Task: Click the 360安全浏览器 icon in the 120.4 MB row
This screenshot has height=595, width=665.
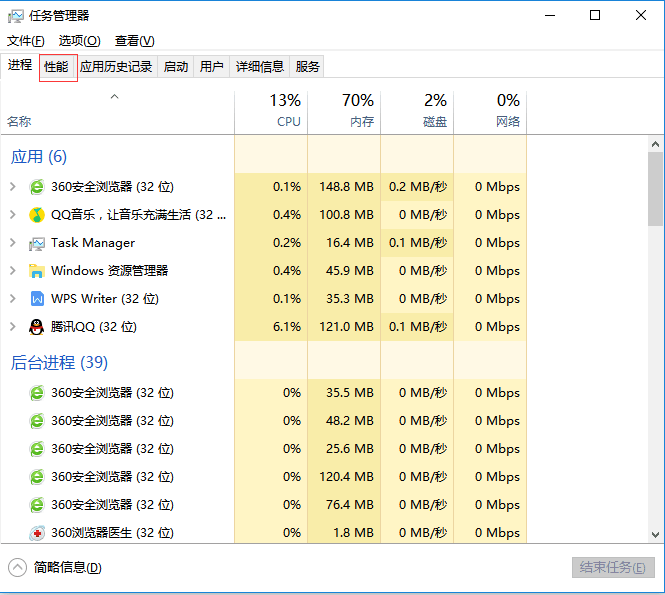Action: pos(37,477)
